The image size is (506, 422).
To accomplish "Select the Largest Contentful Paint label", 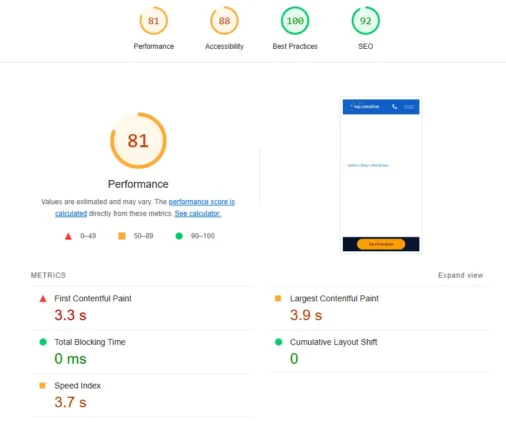I will [x=334, y=298].
